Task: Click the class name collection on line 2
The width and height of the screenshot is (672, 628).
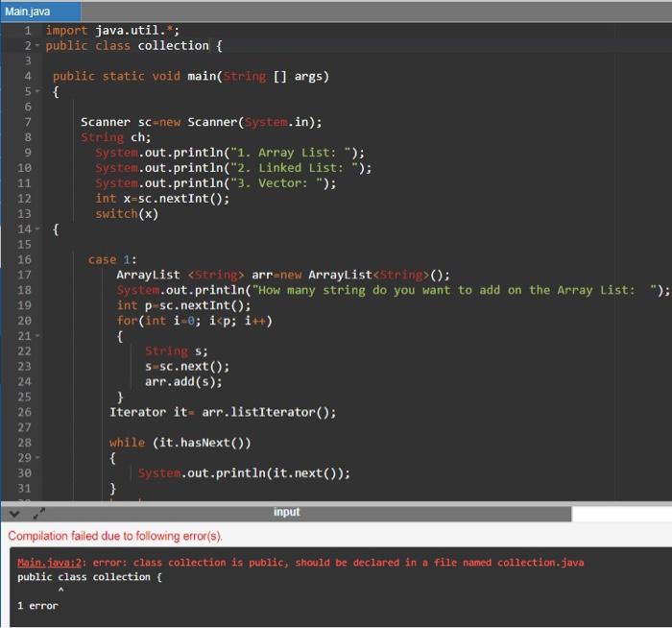Action: pos(173,45)
